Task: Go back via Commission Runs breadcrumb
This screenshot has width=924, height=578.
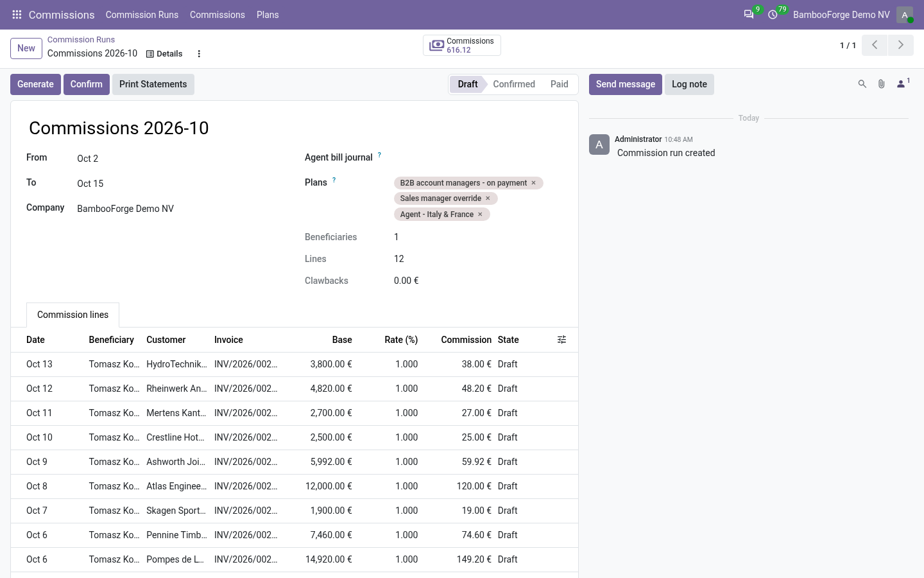Action: (x=81, y=40)
